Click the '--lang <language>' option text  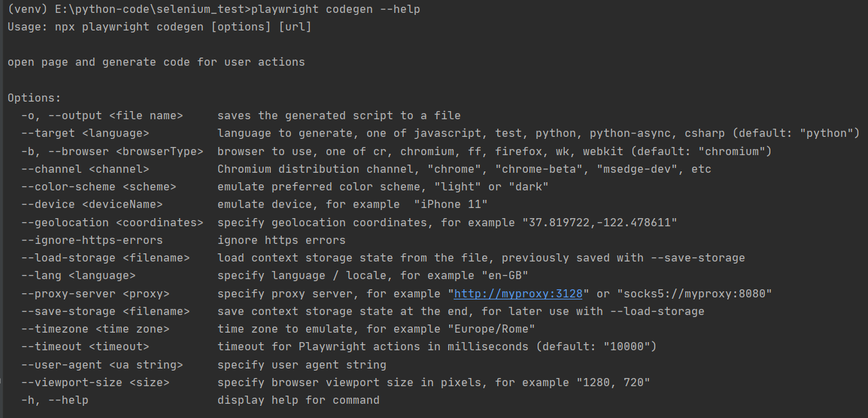point(78,275)
